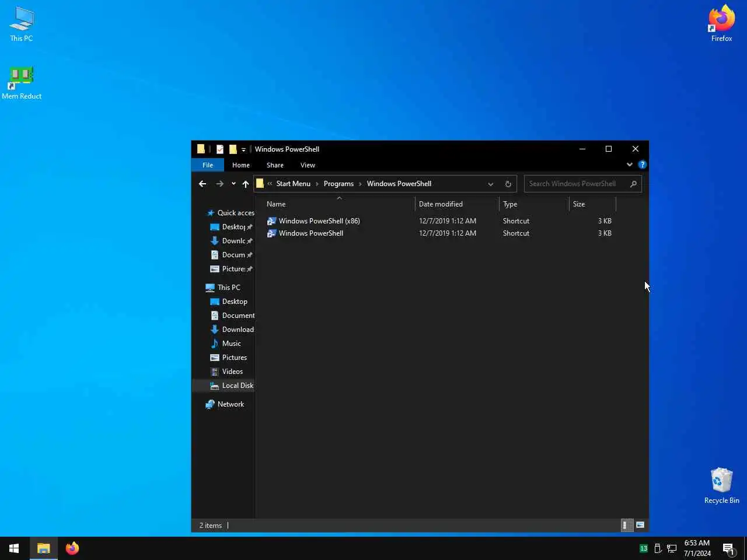Open Help with the question mark icon

[x=642, y=165]
